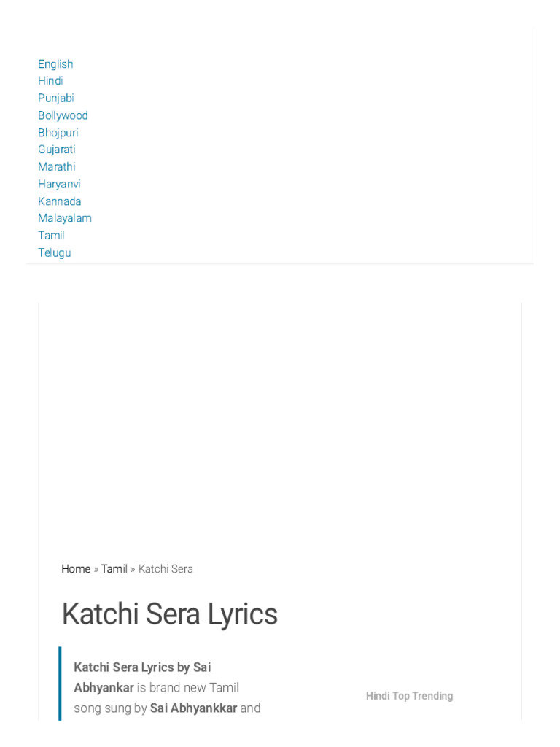Image resolution: width=560 pixels, height=747 pixels.
Task: Click the Katchi Sera Lyrics page heading
Action: coord(170,614)
